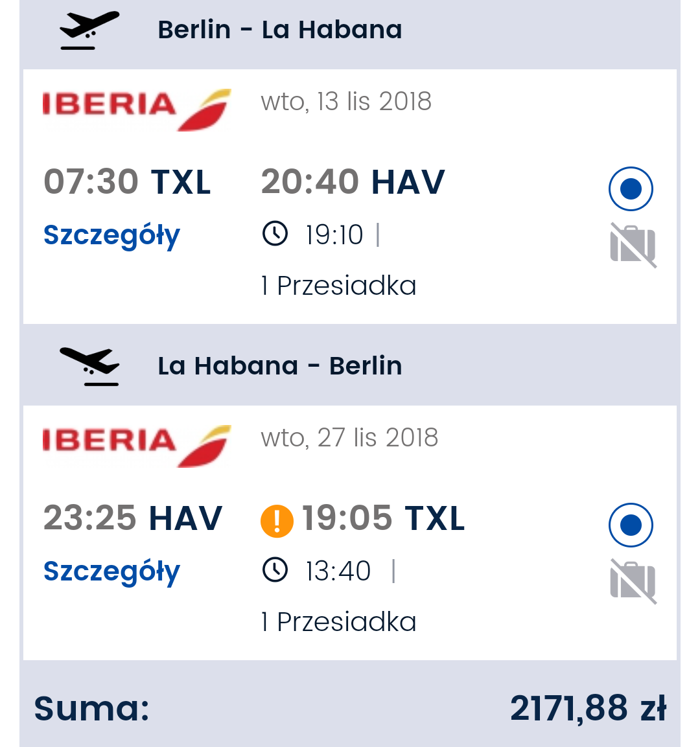Click the Berlin - La Habana section header
The width and height of the screenshot is (700, 747).
tap(350, 30)
